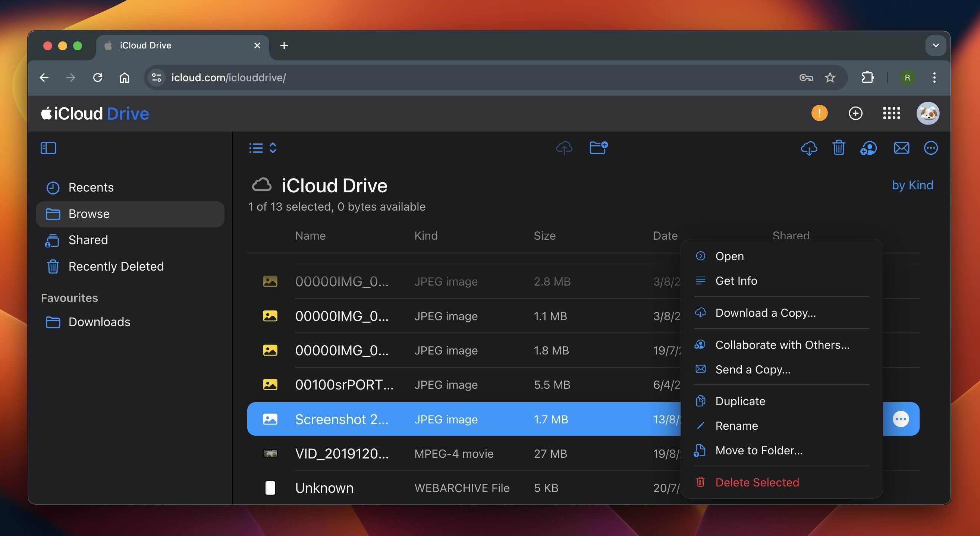Sort files by Date column header
980x536 pixels.
pyautogui.click(x=665, y=236)
